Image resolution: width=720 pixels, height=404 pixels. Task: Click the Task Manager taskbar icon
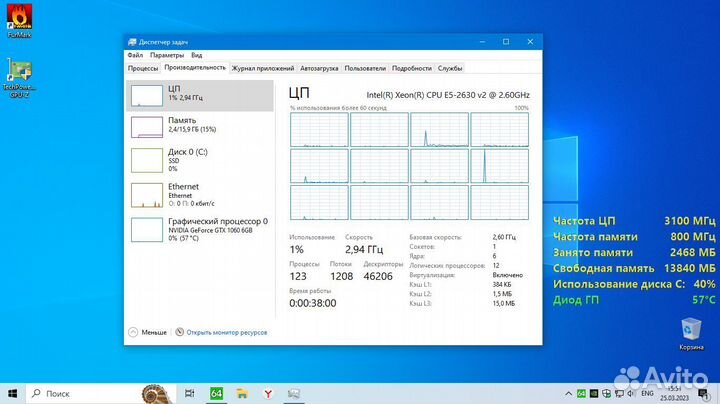[294, 393]
